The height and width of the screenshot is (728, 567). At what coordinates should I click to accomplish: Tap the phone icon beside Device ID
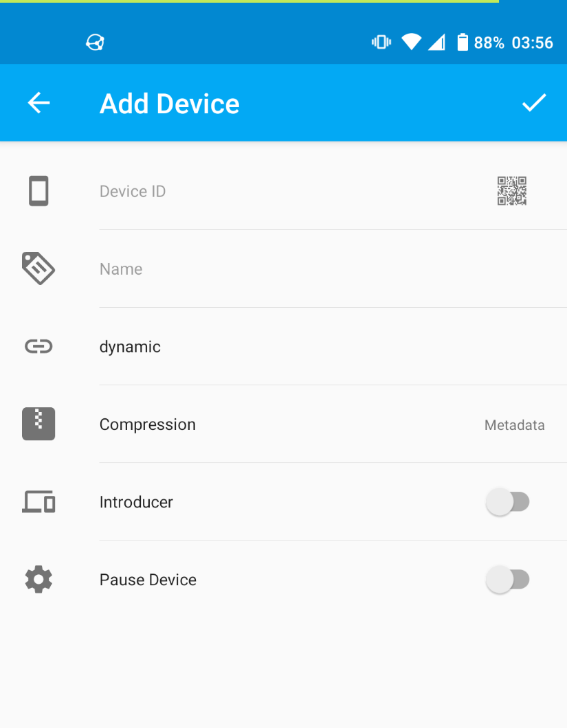[x=38, y=191]
